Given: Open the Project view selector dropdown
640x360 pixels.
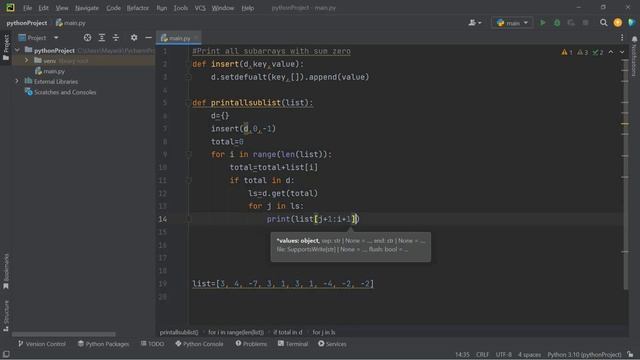Looking at the screenshot, I should pos(39,38).
